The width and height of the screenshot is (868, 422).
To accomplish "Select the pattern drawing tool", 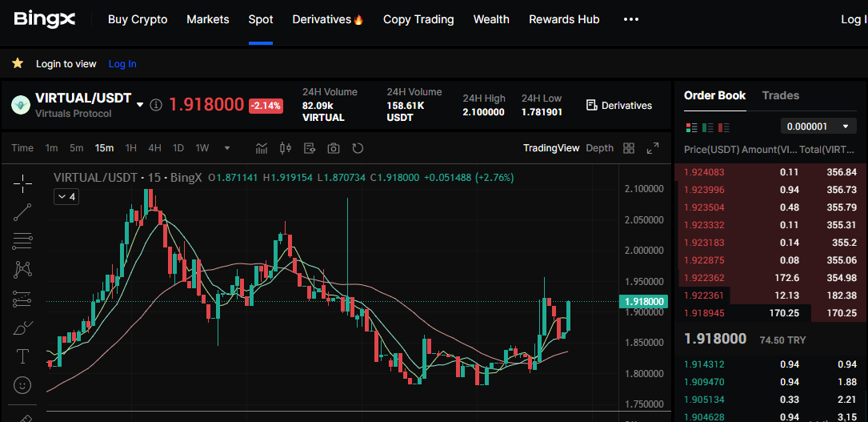I will coord(22,270).
